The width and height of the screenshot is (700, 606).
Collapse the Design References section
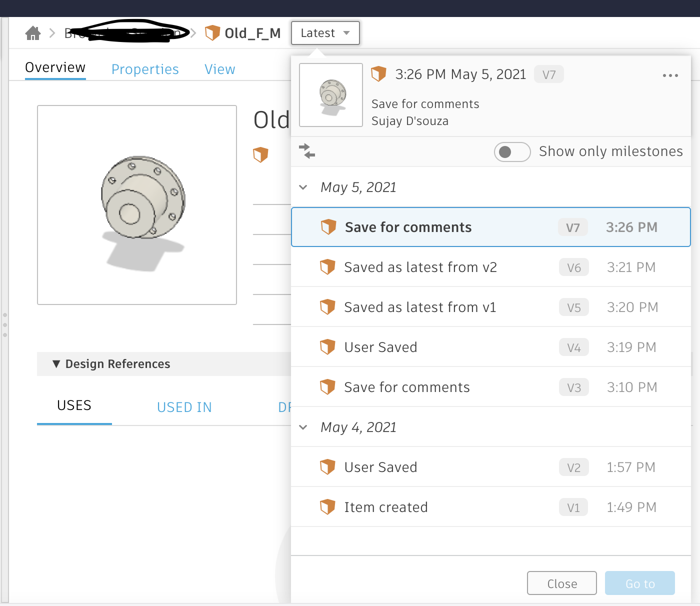(56, 364)
